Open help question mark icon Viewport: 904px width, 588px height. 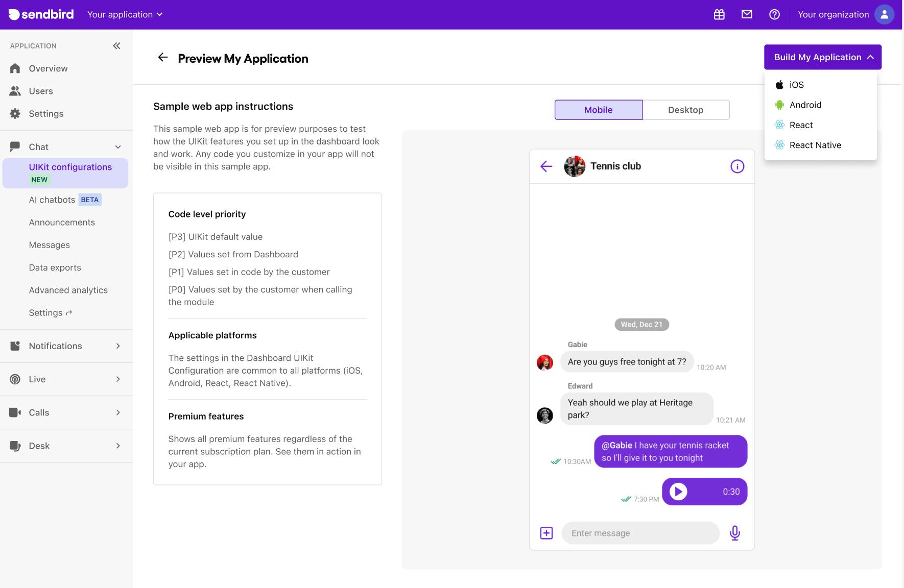(774, 15)
